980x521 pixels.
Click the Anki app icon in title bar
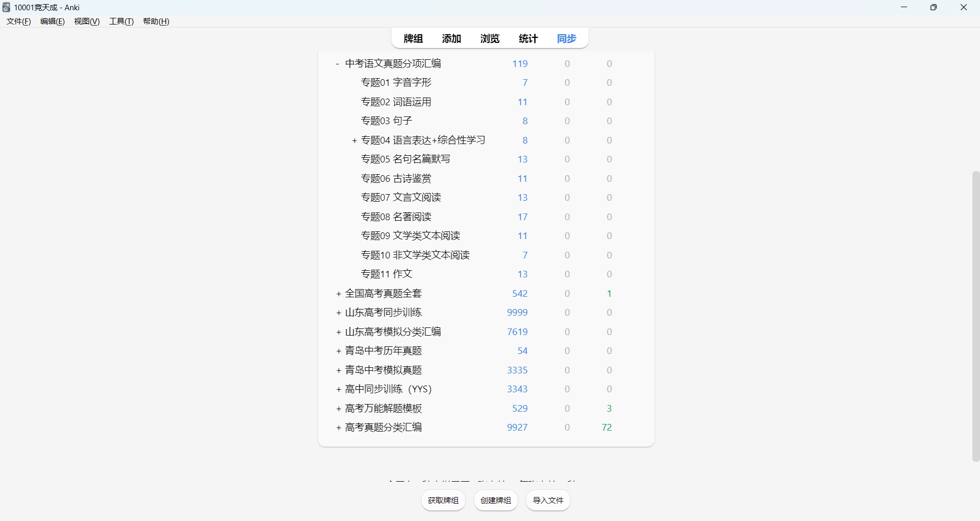tap(7, 7)
